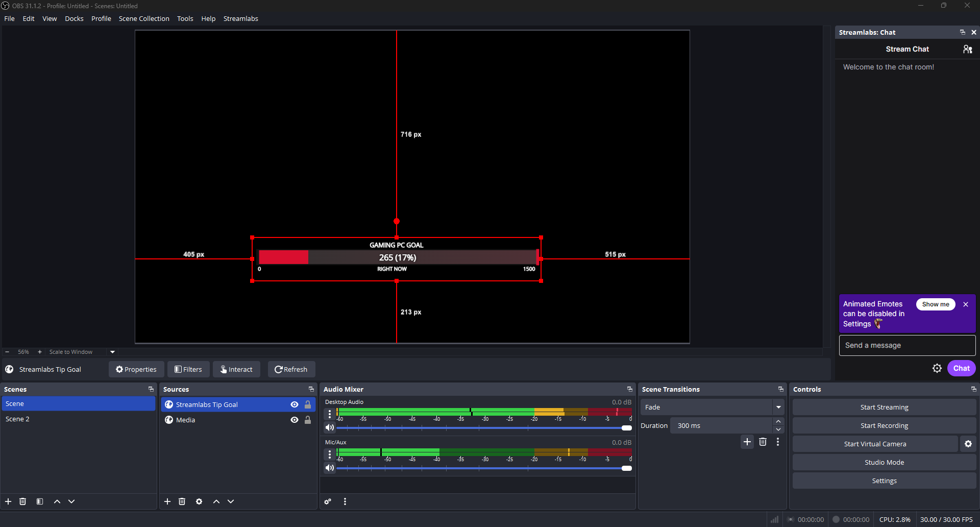Open advanced audio properties gears icon

[x=328, y=501]
